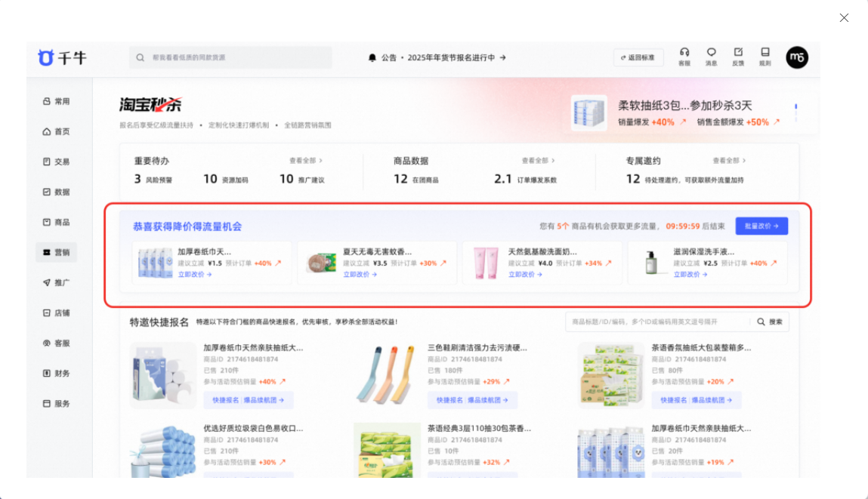Open the 茶语香氛抽纸 product image
The height and width of the screenshot is (499, 868).
click(x=611, y=375)
